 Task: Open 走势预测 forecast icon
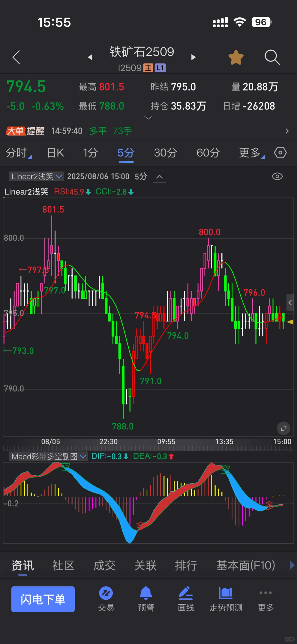click(x=226, y=599)
